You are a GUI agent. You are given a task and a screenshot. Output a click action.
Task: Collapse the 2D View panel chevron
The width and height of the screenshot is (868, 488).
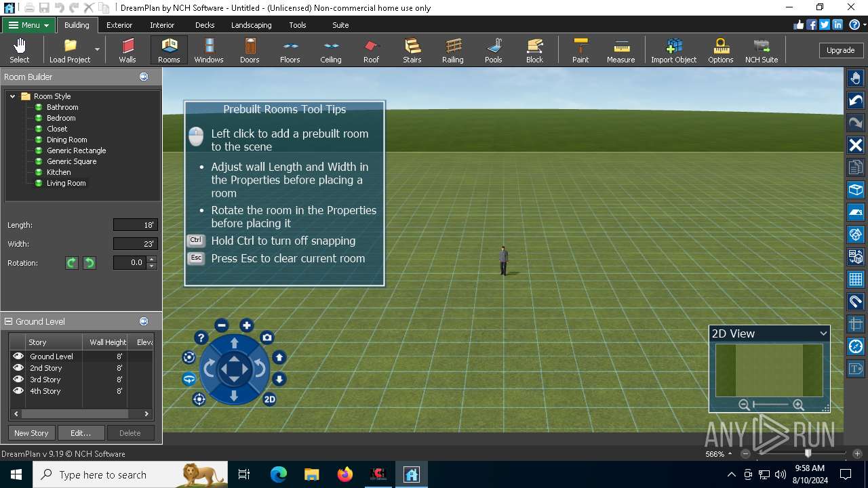[823, 333]
